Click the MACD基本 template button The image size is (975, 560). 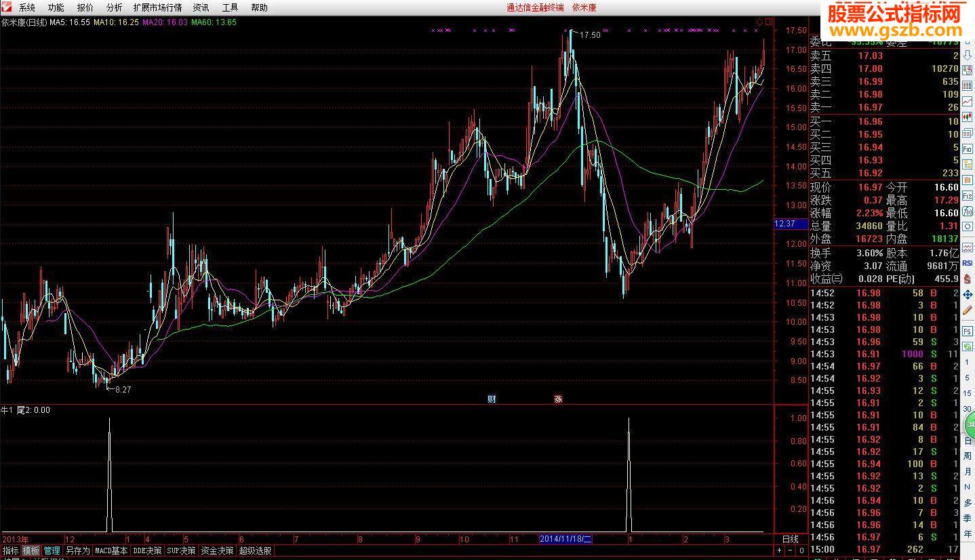(111, 551)
